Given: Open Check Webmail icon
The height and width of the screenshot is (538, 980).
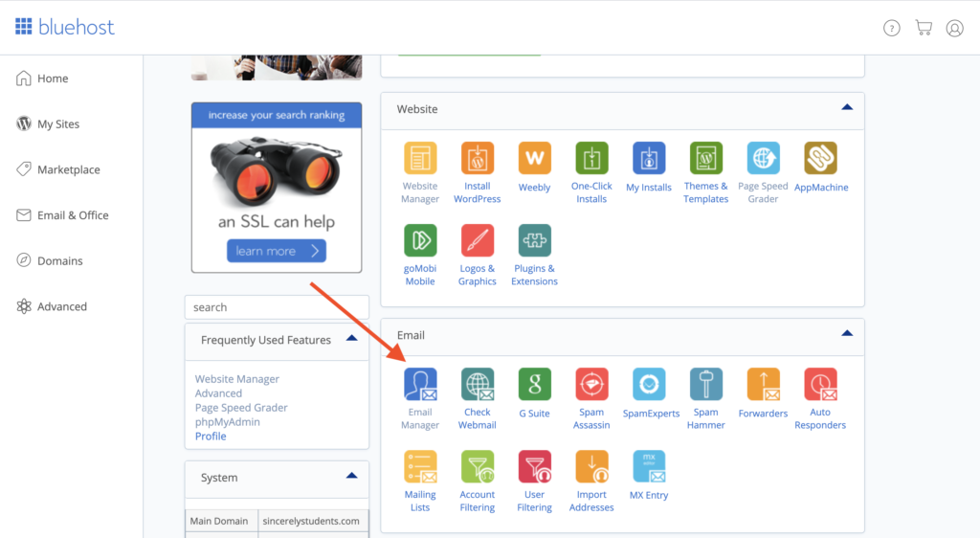Looking at the screenshot, I should [x=477, y=384].
